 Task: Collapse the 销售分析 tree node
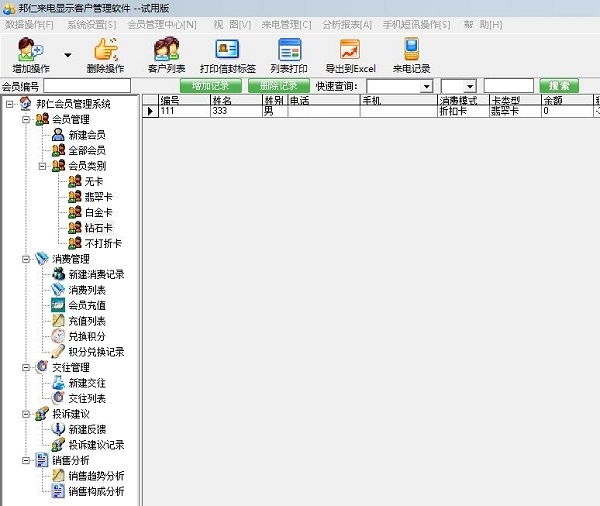point(26,460)
